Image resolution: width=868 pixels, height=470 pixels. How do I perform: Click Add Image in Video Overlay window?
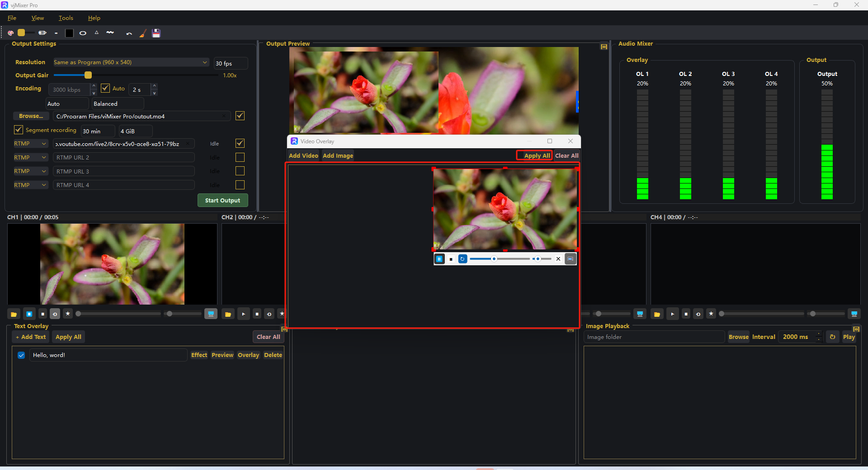(x=338, y=155)
